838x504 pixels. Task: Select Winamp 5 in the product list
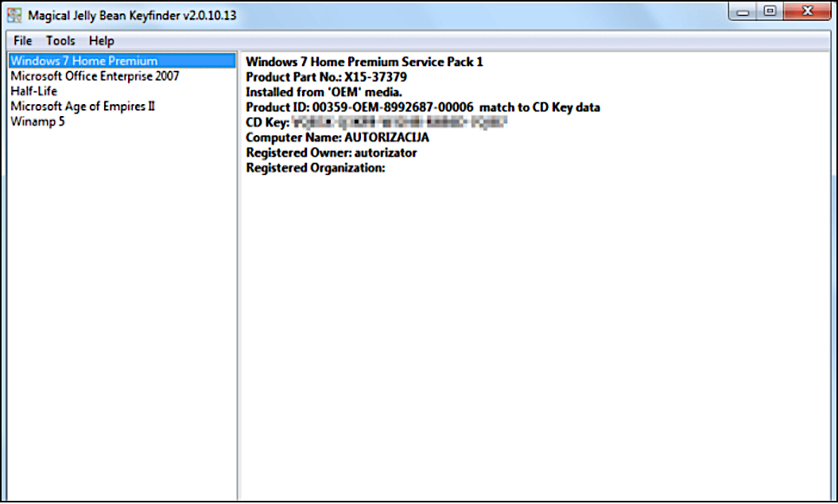coord(37,122)
